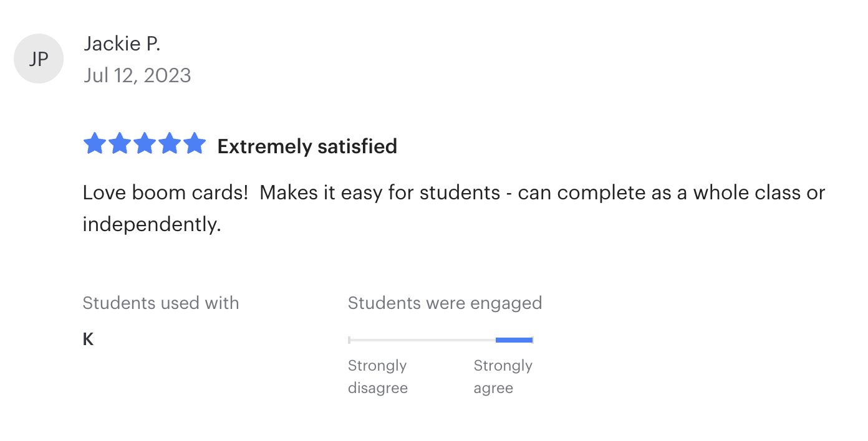The image size is (868, 441).
Task: Click the Strongly agree label
Action: [503, 376]
